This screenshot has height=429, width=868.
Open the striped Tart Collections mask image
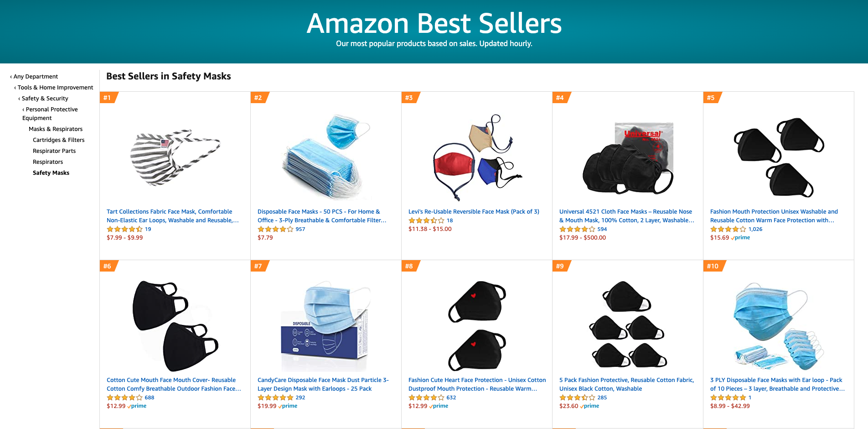(x=175, y=157)
